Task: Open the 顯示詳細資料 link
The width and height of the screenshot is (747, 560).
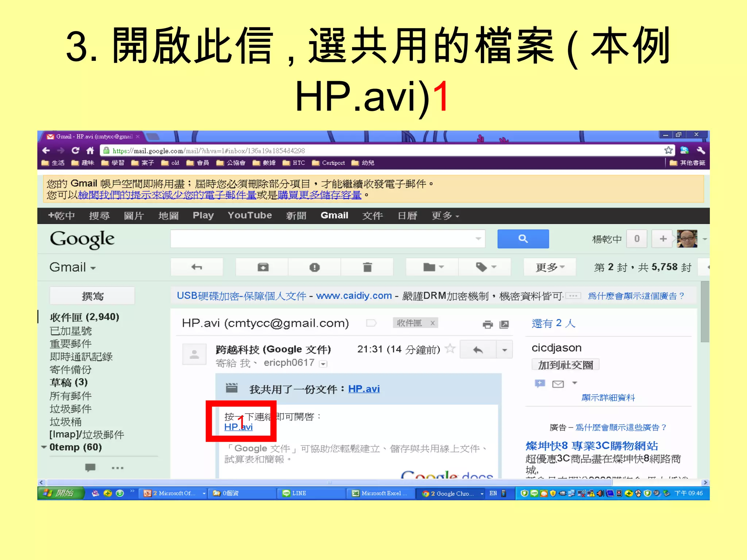Action: click(608, 398)
